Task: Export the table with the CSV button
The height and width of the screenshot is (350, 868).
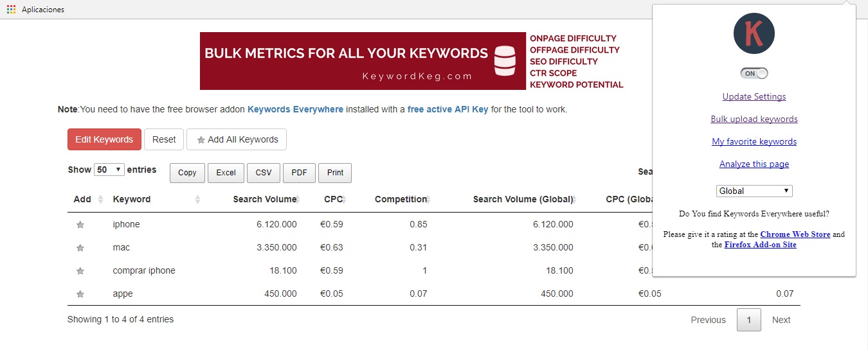Action: [264, 173]
